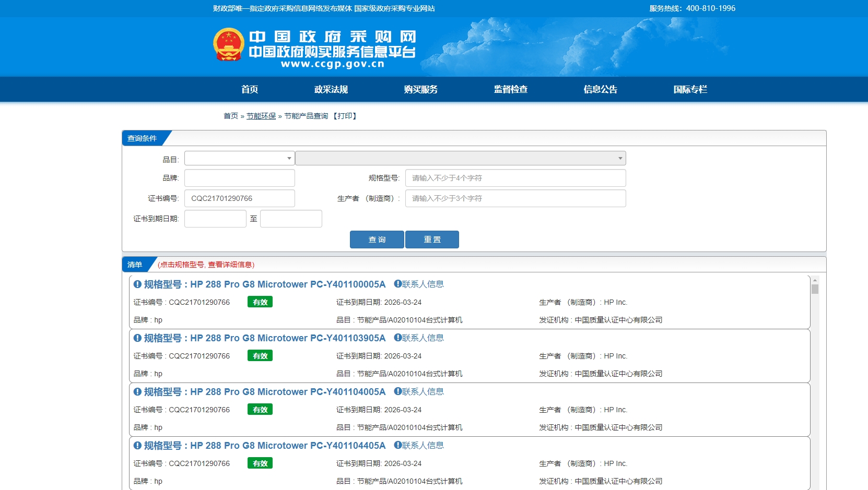Image resolution: width=868 pixels, height=490 pixels.
Task: Click the results list scroll-up arrow
Action: (815, 280)
